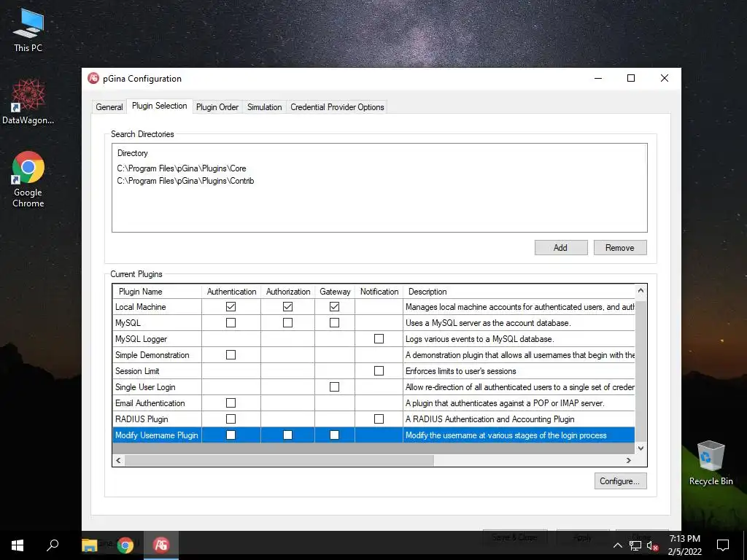Viewport: 747px width, 560px height.
Task: Open the notification center icon
Action: tap(723, 545)
